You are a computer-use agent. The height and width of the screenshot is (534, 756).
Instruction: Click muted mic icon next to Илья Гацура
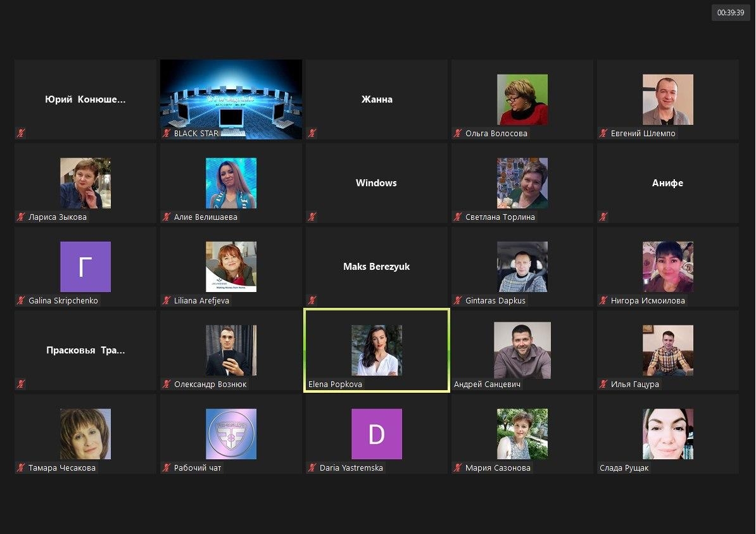(603, 385)
